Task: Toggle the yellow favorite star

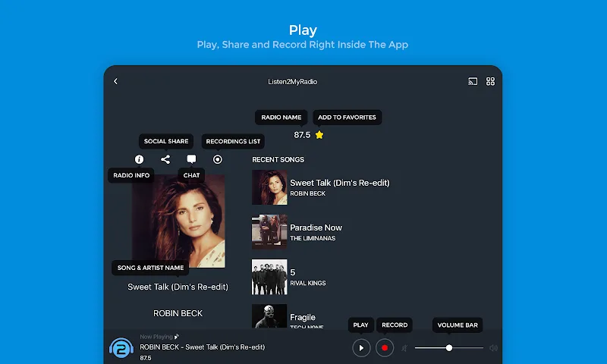Action: click(319, 135)
